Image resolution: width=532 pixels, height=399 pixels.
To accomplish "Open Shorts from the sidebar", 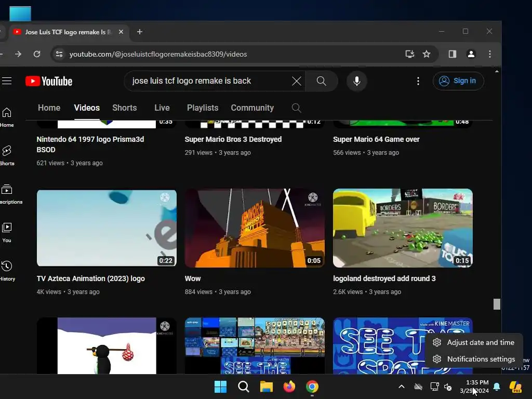I will click(x=7, y=155).
